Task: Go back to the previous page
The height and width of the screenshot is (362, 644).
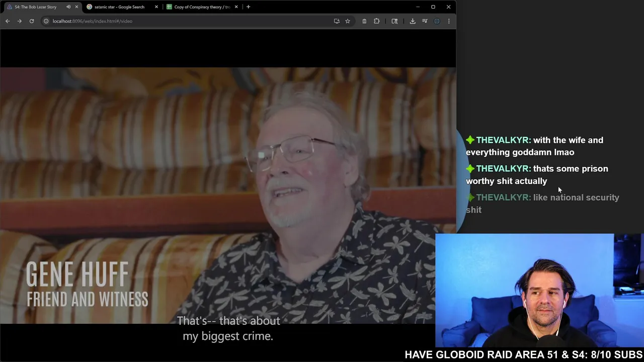Action: pos(8,21)
